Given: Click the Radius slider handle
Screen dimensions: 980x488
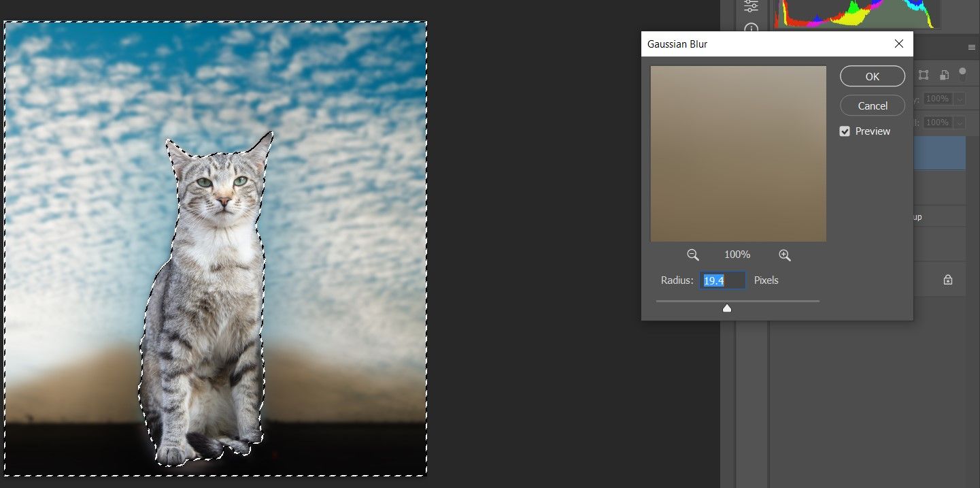Looking at the screenshot, I should (727, 308).
